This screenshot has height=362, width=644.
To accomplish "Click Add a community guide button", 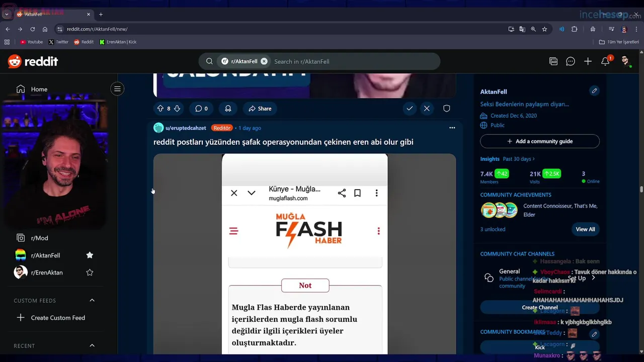I will pyautogui.click(x=540, y=141).
